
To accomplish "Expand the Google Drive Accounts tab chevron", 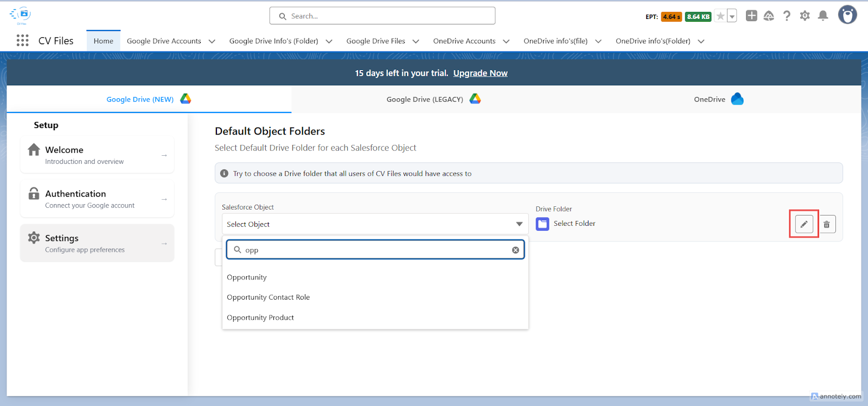I will tap(212, 41).
